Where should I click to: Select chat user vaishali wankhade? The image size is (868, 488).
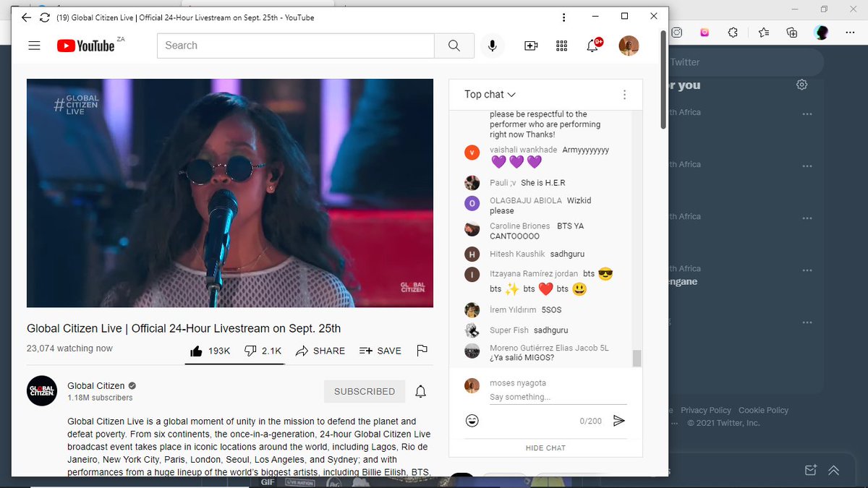pos(523,150)
